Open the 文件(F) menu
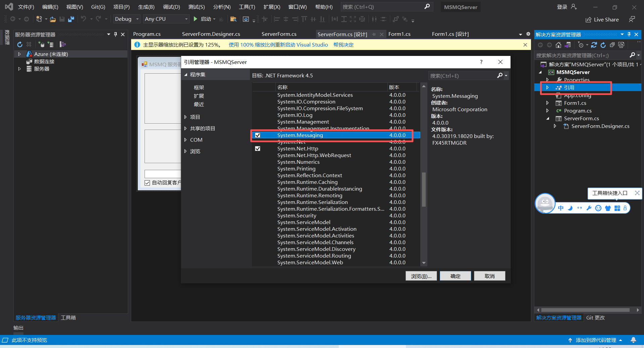The height and width of the screenshot is (348, 644). tap(26, 7)
